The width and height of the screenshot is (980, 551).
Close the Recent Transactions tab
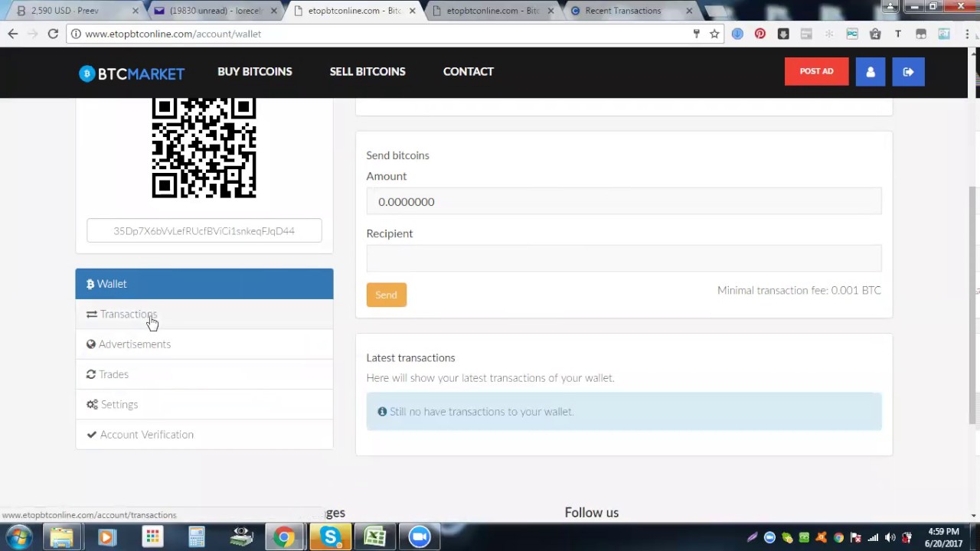(688, 11)
